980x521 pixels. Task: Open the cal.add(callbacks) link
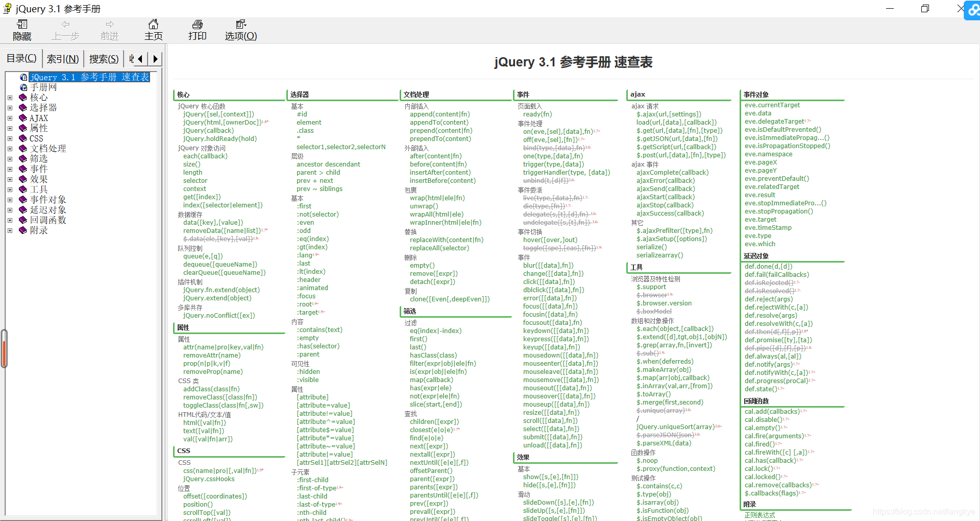[x=772, y=412]
